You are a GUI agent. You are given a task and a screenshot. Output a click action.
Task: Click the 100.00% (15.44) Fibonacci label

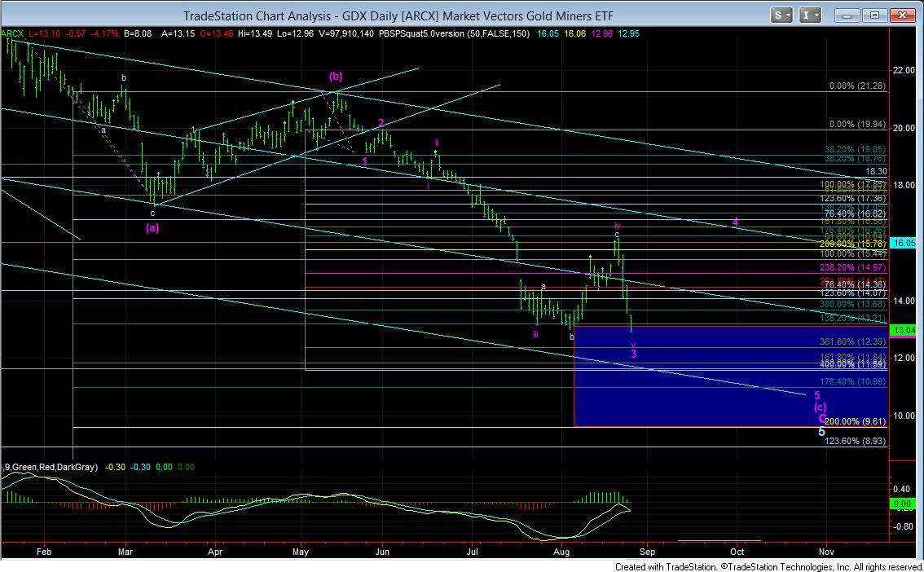[852, 254]
